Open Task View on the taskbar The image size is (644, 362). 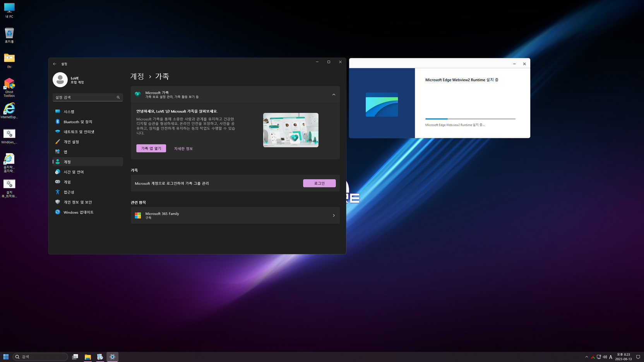coord(75,357)
